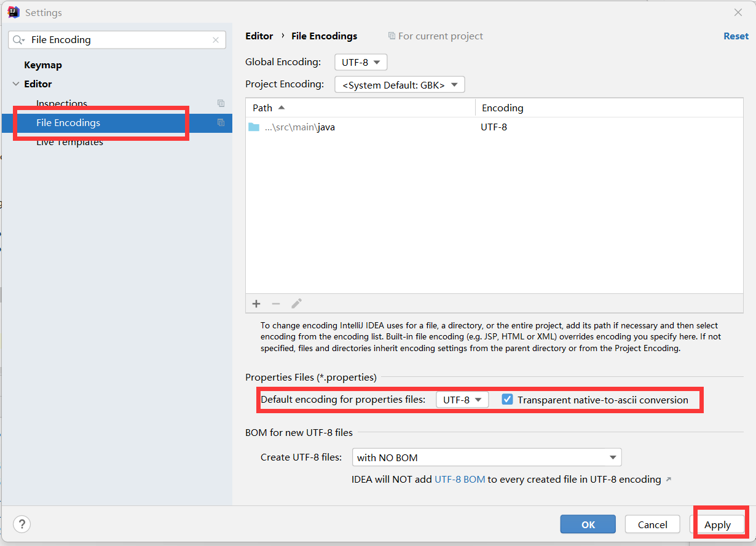Open the UTF-8 BOM hyperlink

click(460, 480)
